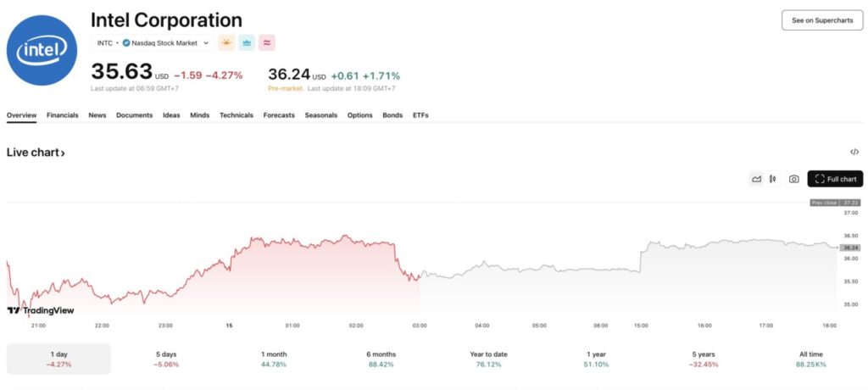Switch chart to candlestick style
The height and width of the screenshot is (390, 868).
[773, 179]
